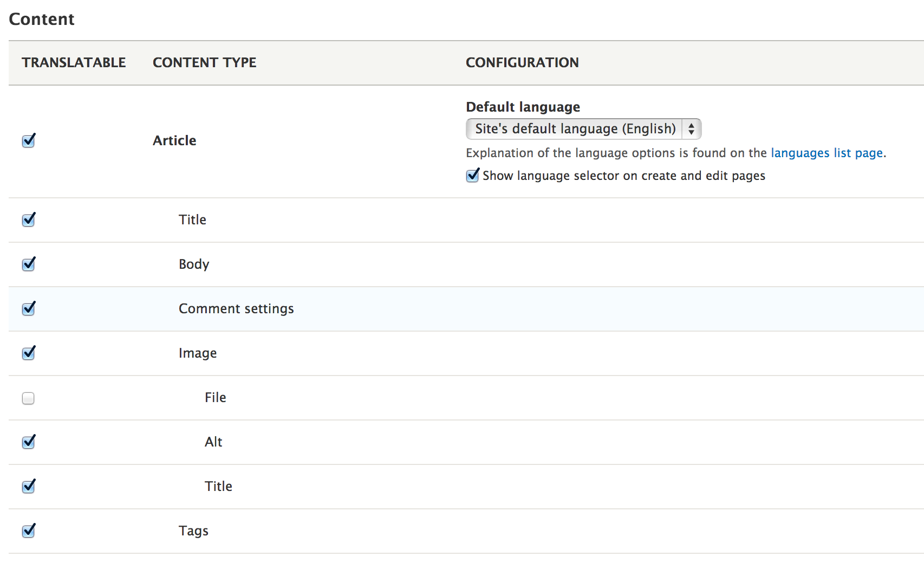Uncheck the Article translatable checkbox
This screenshot has width=924, height=569.
pos(28,141)
